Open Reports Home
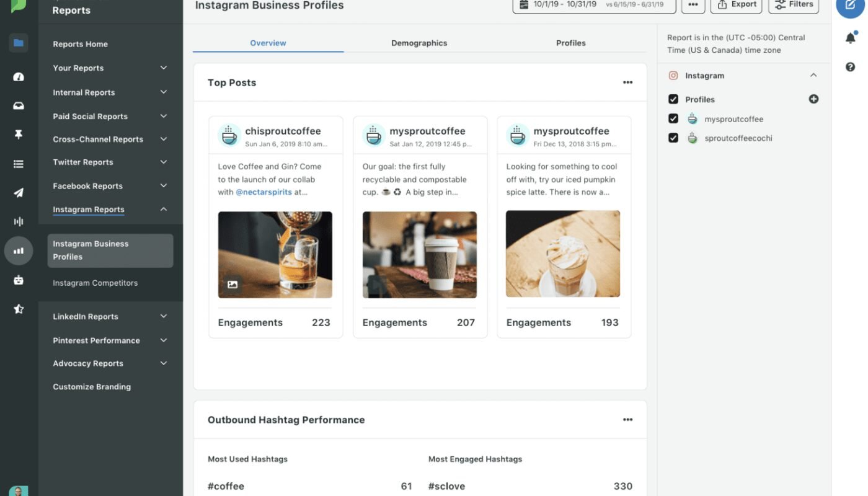The height and width of the screenshot is (496, 868). (x=80, y=44)
